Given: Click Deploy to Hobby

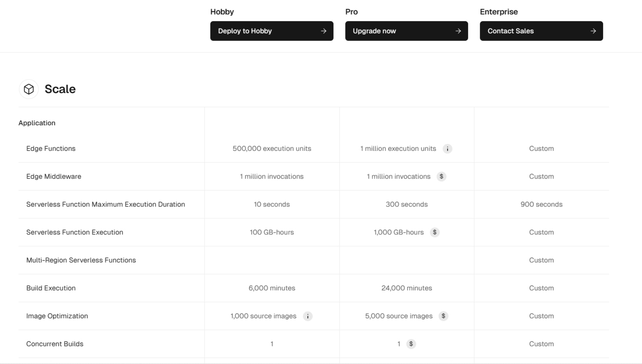Looking at the screenshot, I should (271, 31).
